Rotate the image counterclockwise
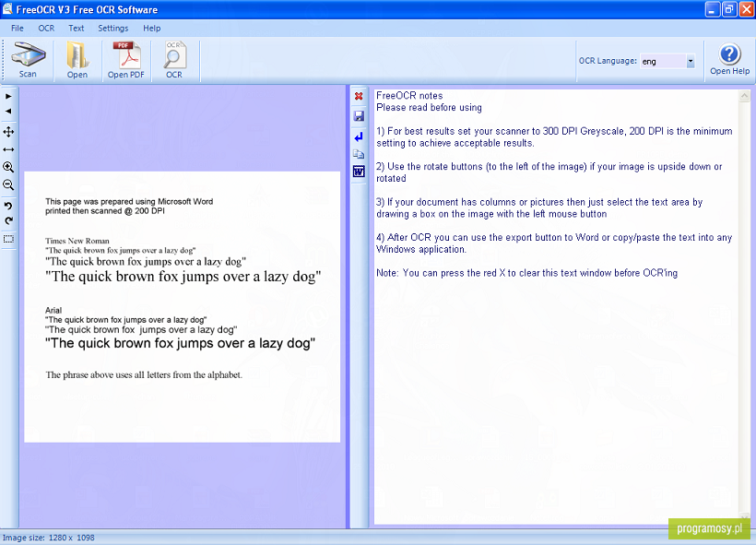 [x=8, y=206]
